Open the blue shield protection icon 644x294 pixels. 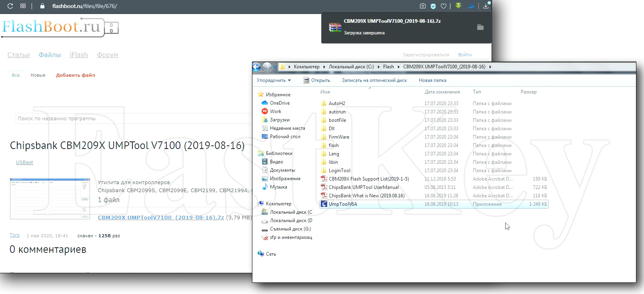click(433, 6)
